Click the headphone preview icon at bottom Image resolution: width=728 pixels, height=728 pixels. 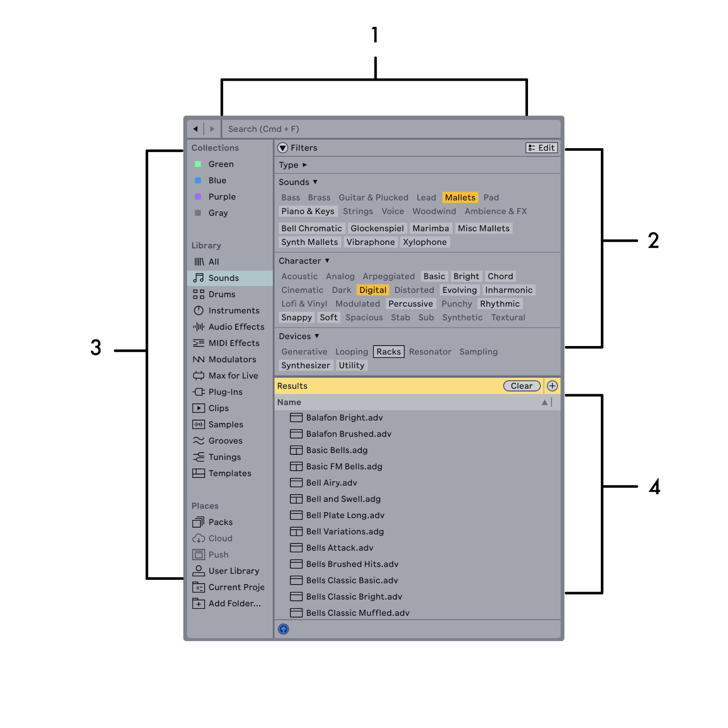click(x=284, y=628)
